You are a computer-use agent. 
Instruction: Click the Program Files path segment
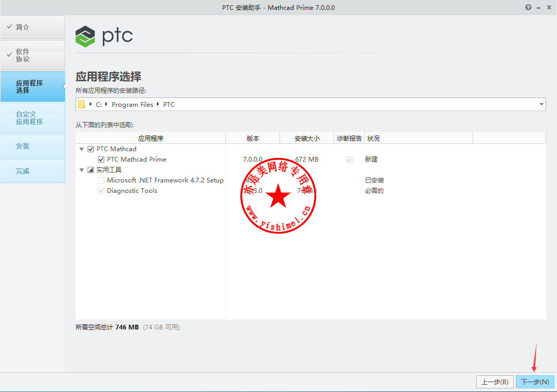coord(132,104)
